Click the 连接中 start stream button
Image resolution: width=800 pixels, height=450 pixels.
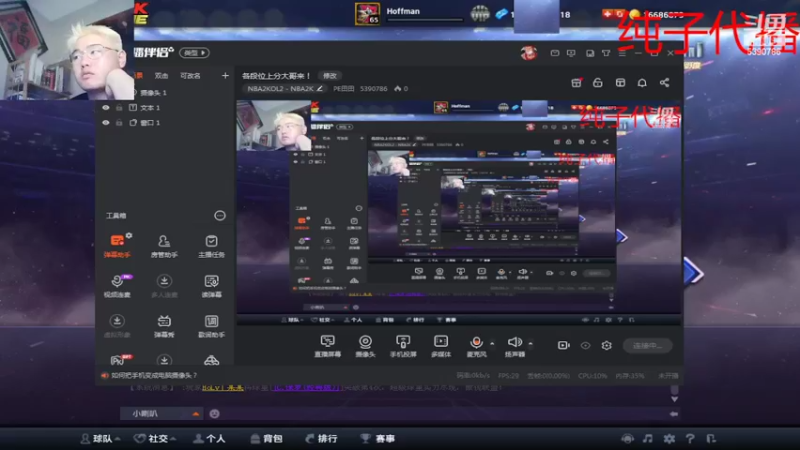pos(647,345)
